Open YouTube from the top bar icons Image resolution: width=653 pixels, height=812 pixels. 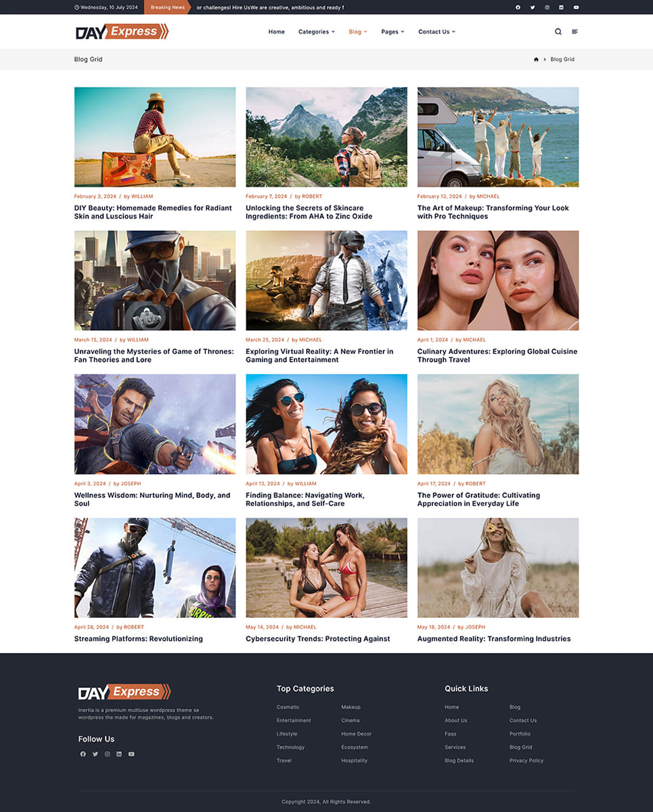point(576,7)
